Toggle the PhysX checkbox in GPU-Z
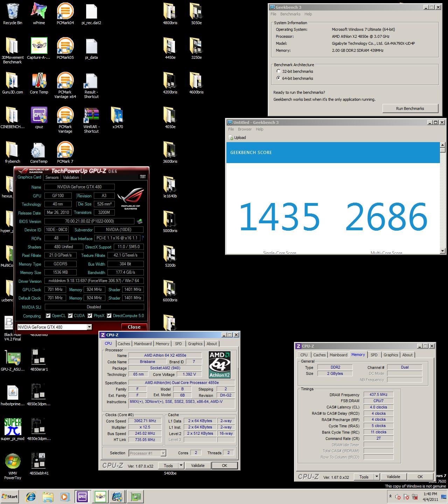Viewport: 448px width, 504px height. pyautogui.click(x=90, y=316)
